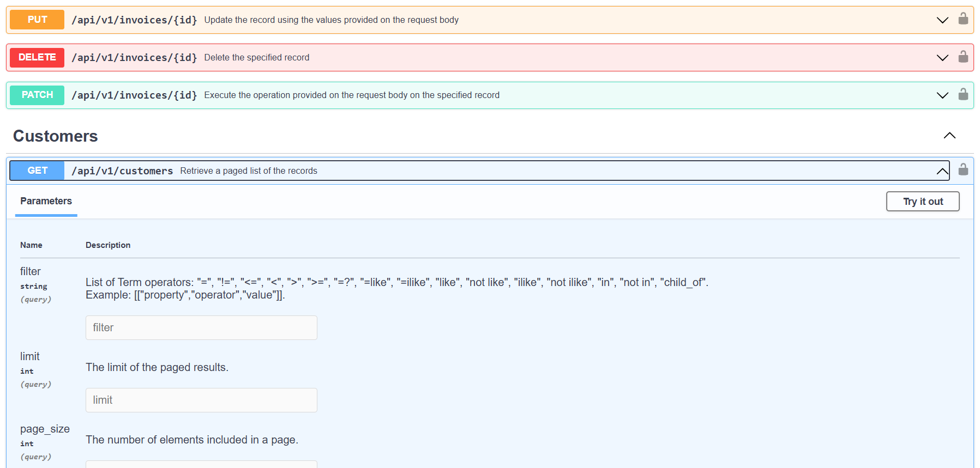Click the green PATCH method badge

pos(37,95)
